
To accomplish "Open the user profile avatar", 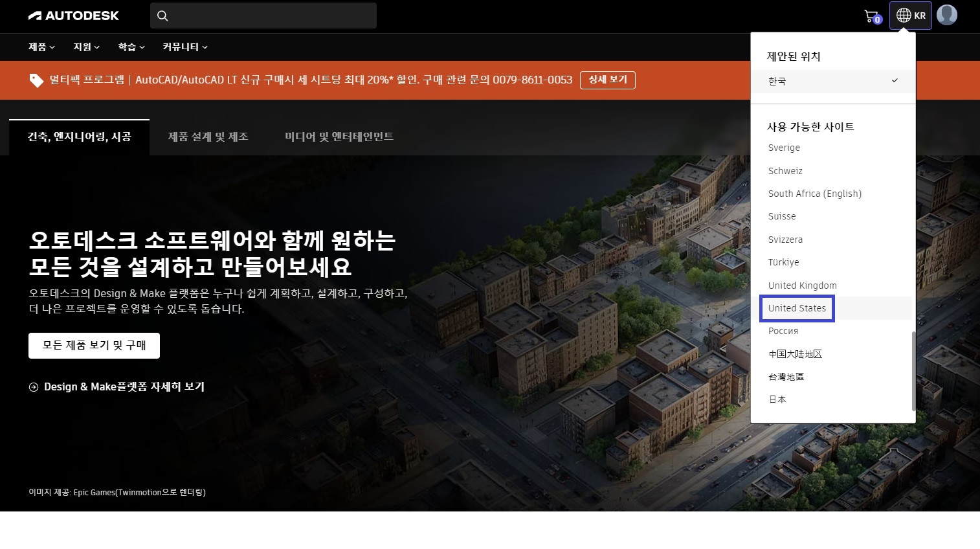I will (947, 15).
